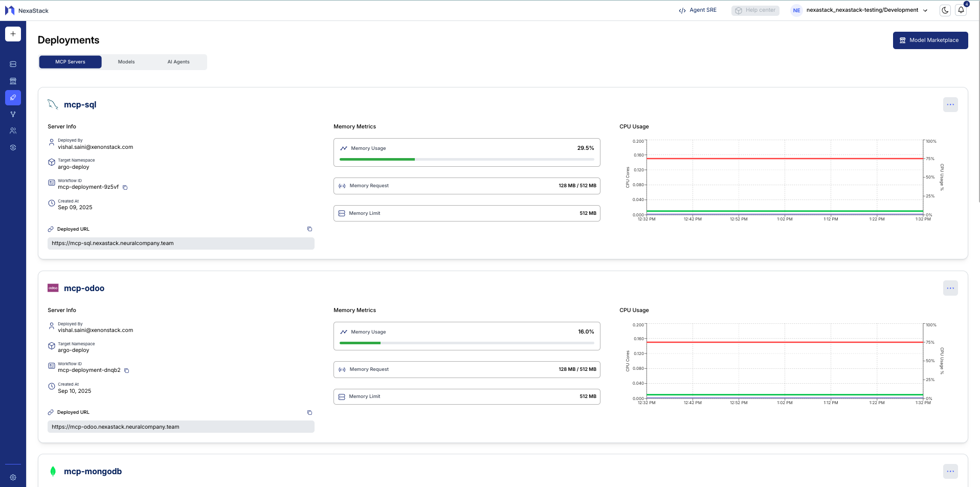
Task: Expand the workspace selector dropdown
Action: pos(925,10)
